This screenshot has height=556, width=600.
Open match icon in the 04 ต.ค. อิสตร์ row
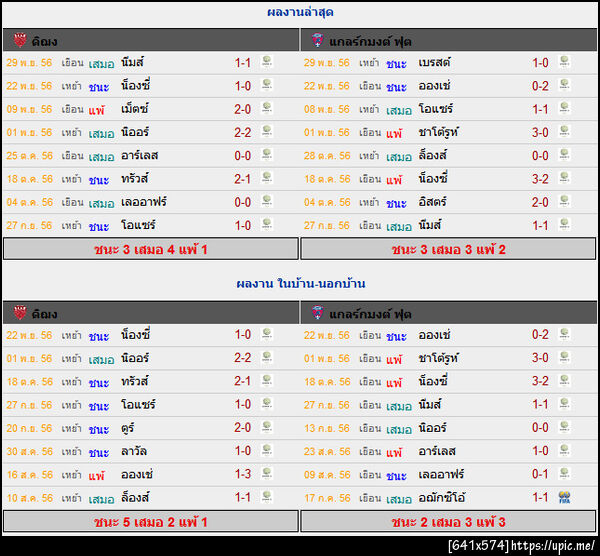click(x=564, y=202)
